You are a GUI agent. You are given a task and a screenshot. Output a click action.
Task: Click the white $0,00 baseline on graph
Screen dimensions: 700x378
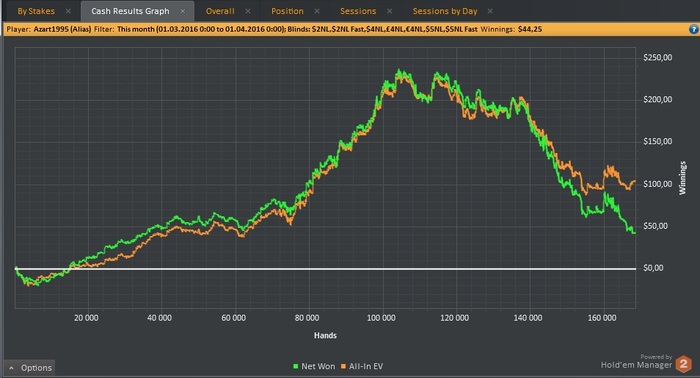coord(325,269)
